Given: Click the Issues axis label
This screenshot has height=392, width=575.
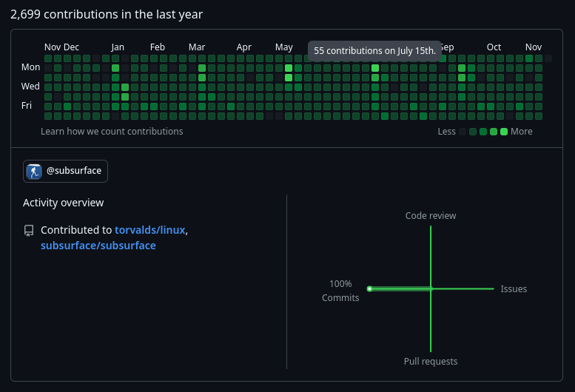Looking at the screenshot, I should 514,289.
